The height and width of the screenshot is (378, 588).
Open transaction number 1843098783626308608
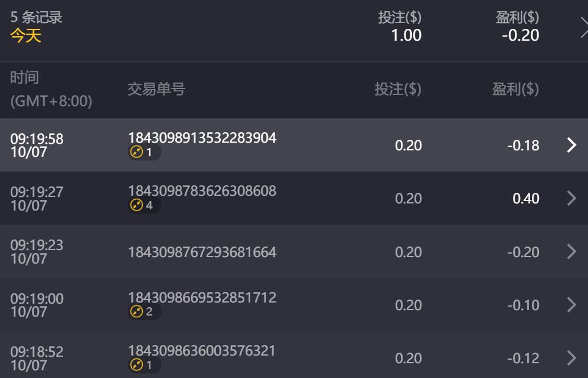202,191
